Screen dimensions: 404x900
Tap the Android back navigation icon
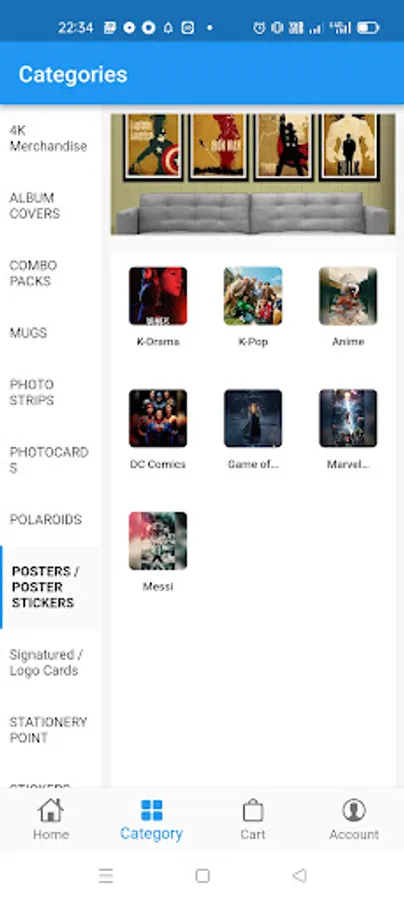(299, 875)
